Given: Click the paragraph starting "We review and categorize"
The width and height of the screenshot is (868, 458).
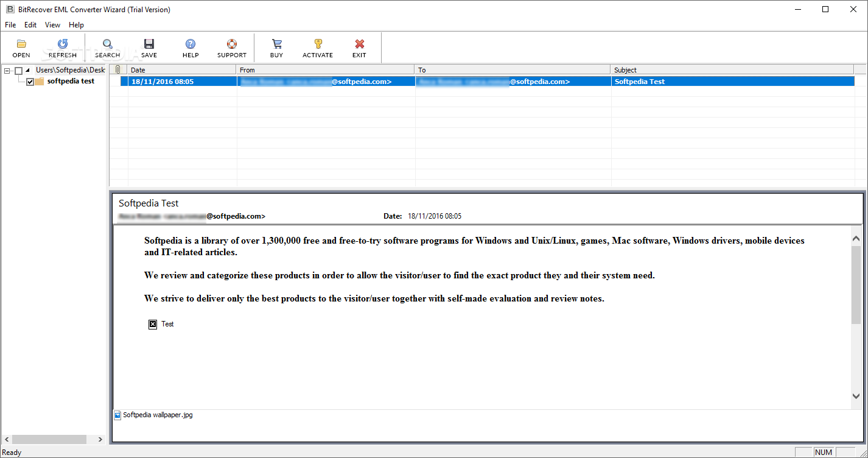Looking at the screenshot, I should point(399,275).
